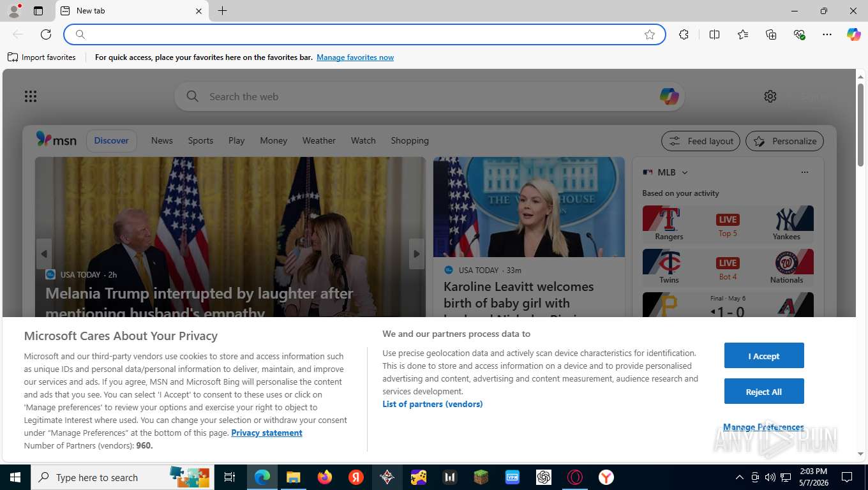Click the Personalize button
The width and height of the screenshot is (868, 490).
click(x=784, y=141)
